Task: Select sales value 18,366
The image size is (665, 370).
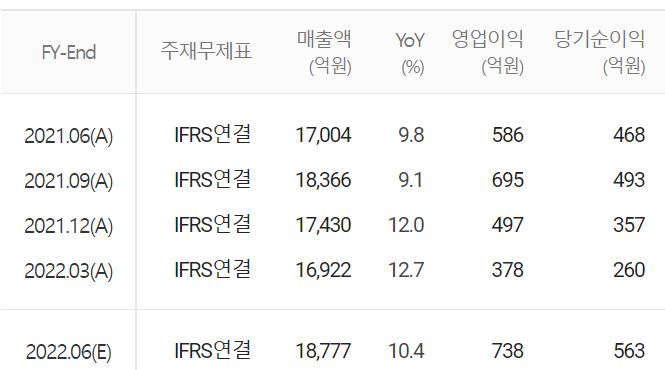Action: pyautogui.click(x=323, y=180)
